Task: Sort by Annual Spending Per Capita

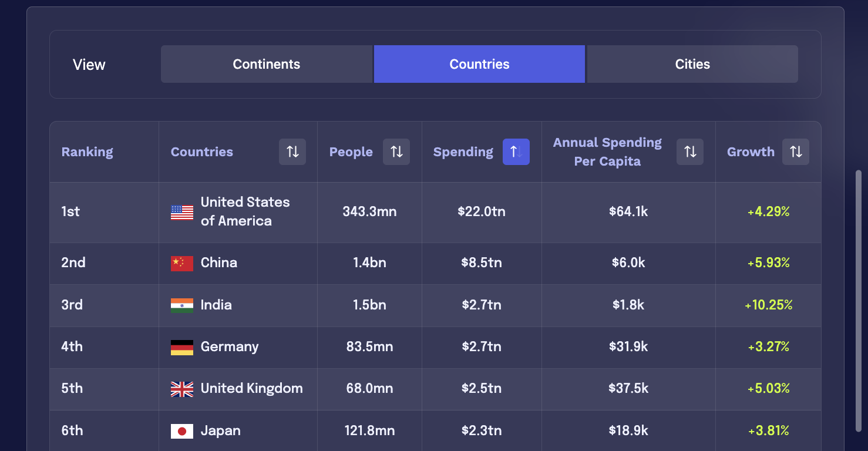Action: 690,152
